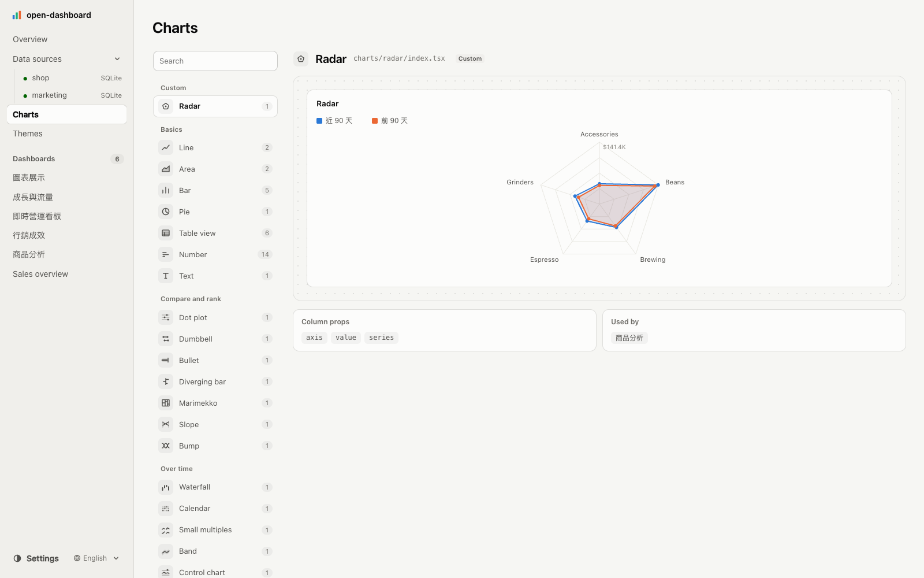Click the Dashboards count badge 6
This screenshot has height=578, width=924.
[117, 159]
